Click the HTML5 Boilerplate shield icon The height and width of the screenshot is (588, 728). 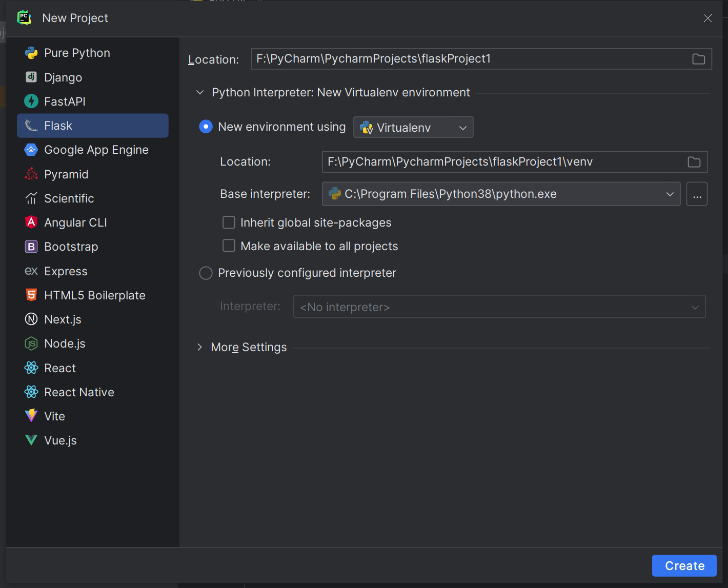coord(31,295)
